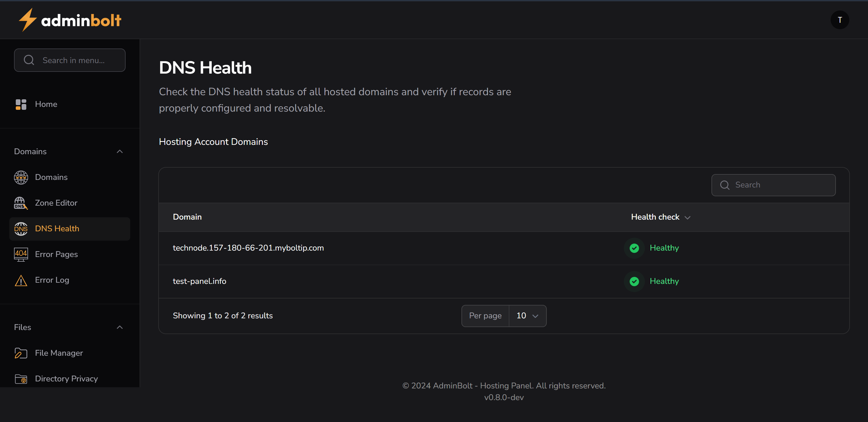Click the Domains globe icon
The height and width of the screenshot is (422, 868).
(20, 177)
